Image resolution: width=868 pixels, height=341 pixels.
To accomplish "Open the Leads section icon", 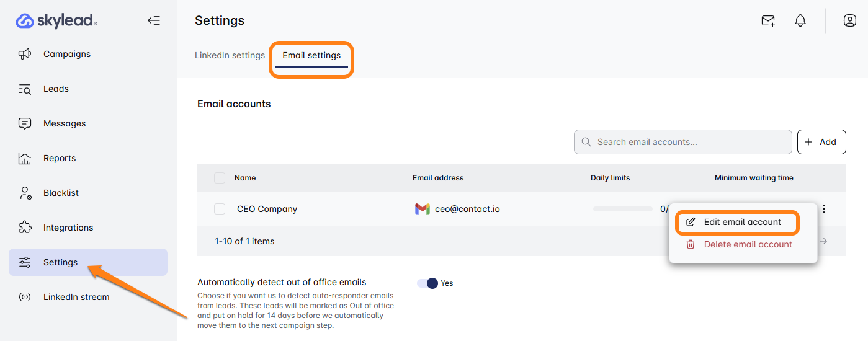I will pyautogui.click(x=25, y=89).
